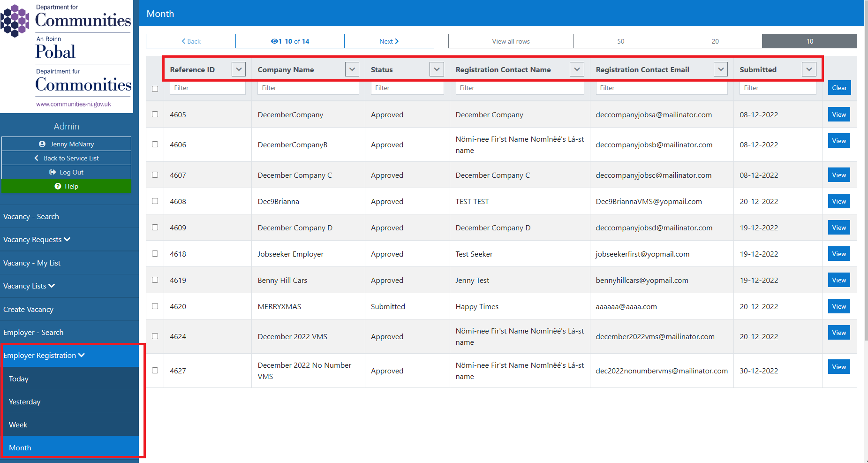The height and width of the screenshot is (463, 868).
Task: View the DecemberCompany registration 4605
Action: [839, 114]
